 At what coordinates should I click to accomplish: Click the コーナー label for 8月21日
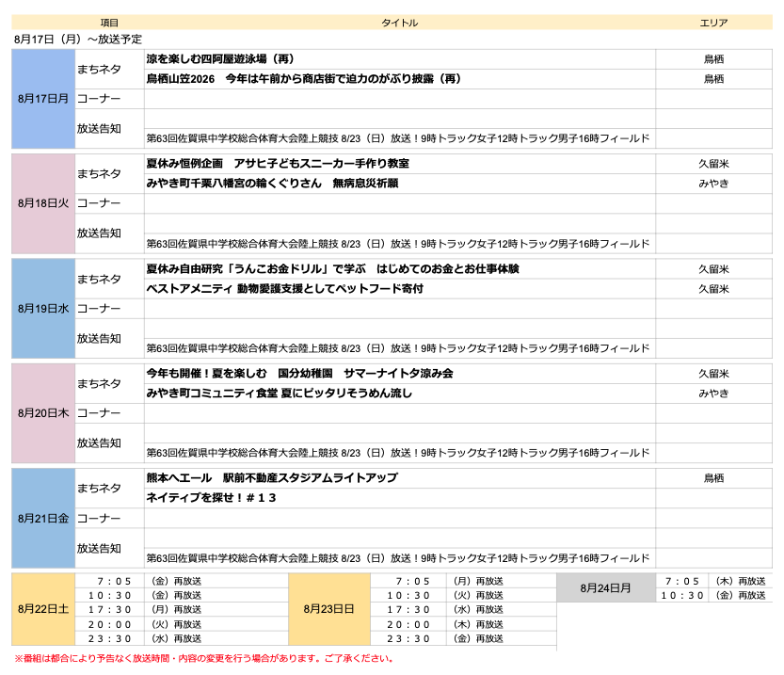point(99,519)
